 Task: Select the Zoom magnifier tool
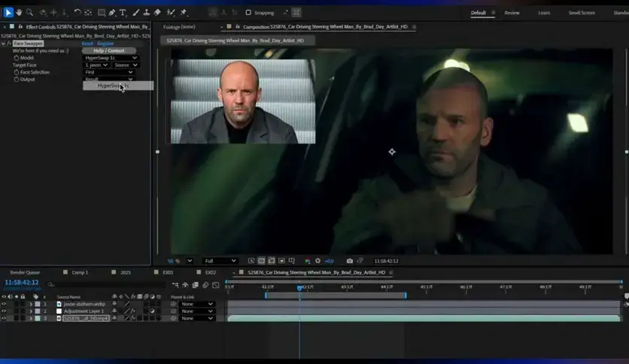point(29,13)
